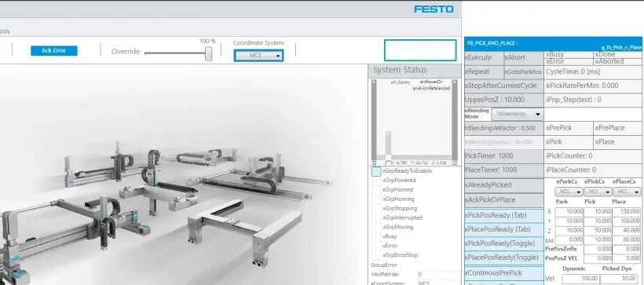Click the Place PrePosZ VEL value field
Image resolution: width=644 pixels, height=285 pixels.
coord(627,259)
